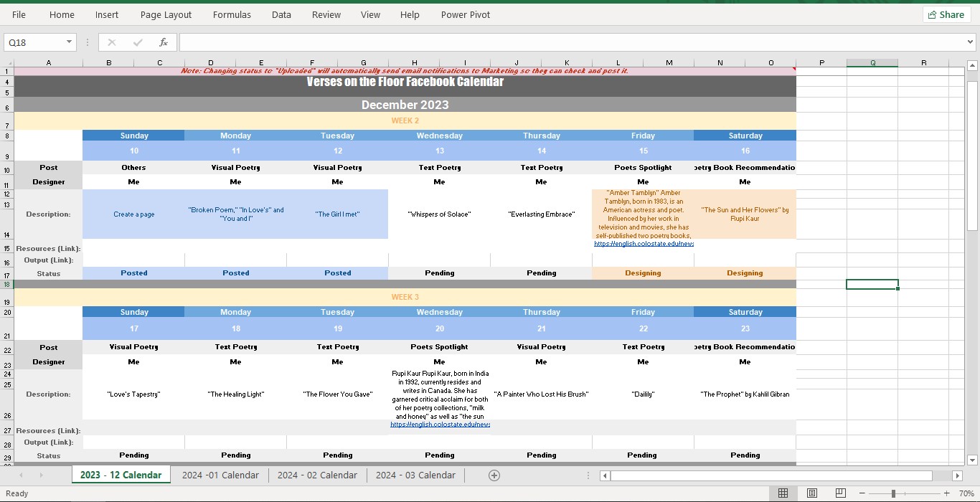980x502 pixels.
Task: Select the Ready status bar indicator
Action: 17,493
